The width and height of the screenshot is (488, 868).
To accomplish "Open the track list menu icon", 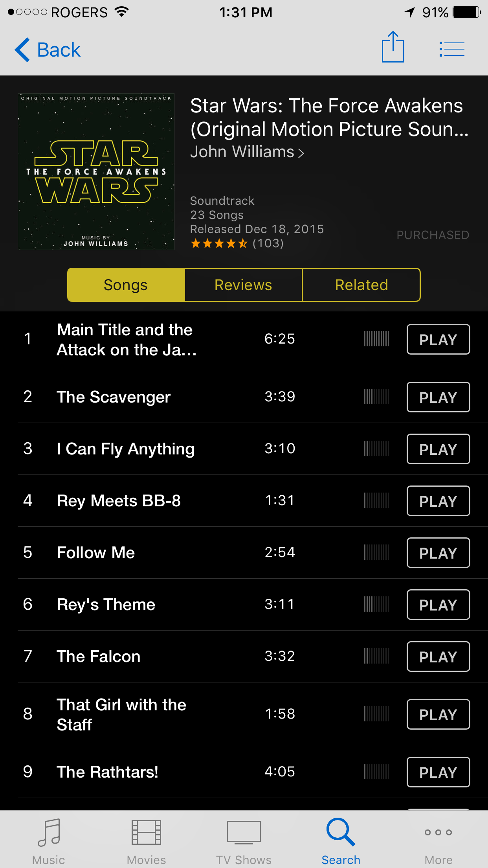I will 452,49.
